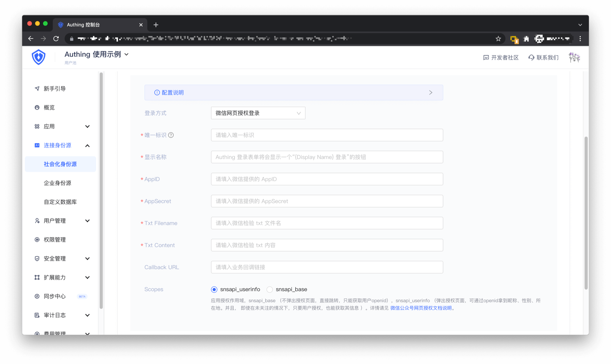Click the browser three-dot menu icon
This screenshot has width=611, height=364.
(580, 38)
